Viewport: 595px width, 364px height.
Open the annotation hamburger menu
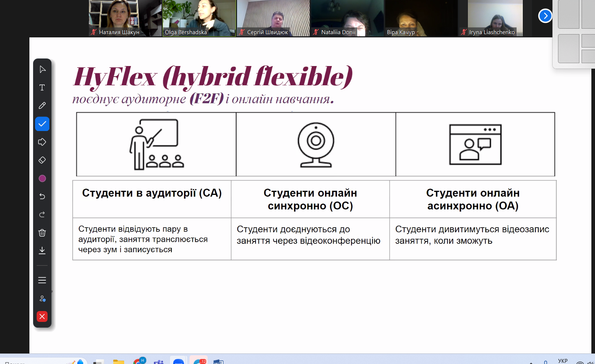click(x=42, y=280)
